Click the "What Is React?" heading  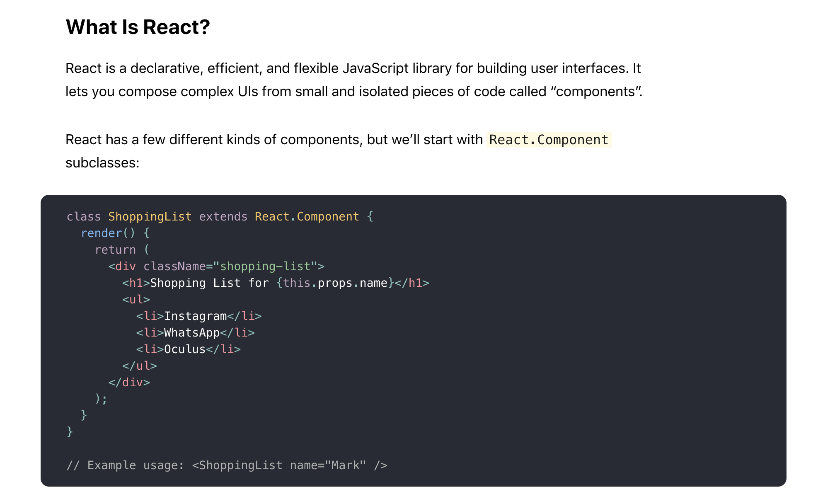(138, 27)
